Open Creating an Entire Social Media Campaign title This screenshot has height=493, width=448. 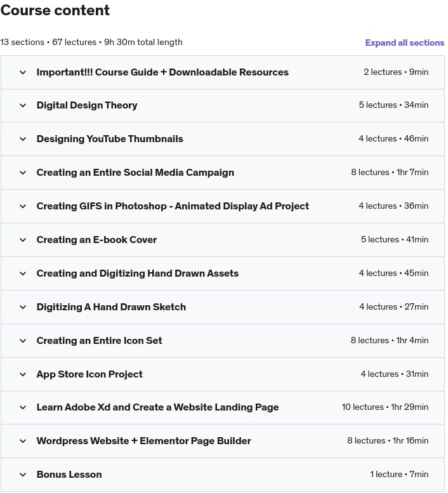click(x=135, y=173)
